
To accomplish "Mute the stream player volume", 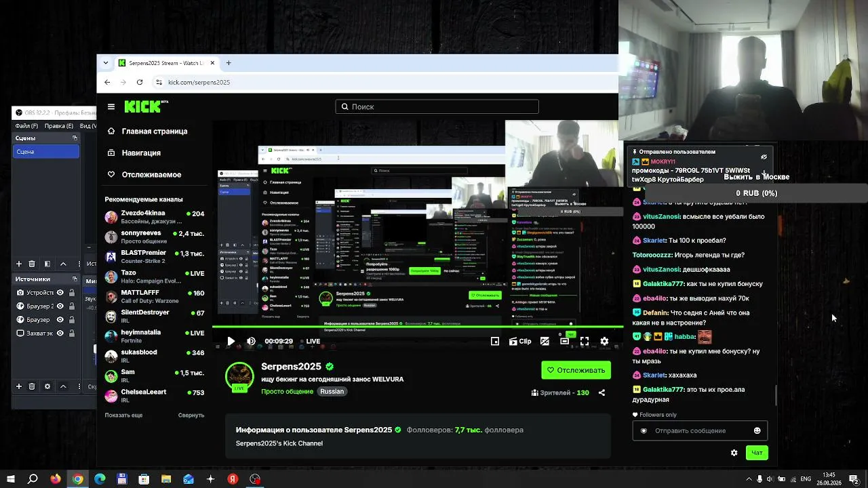I will tap(251, 342).
